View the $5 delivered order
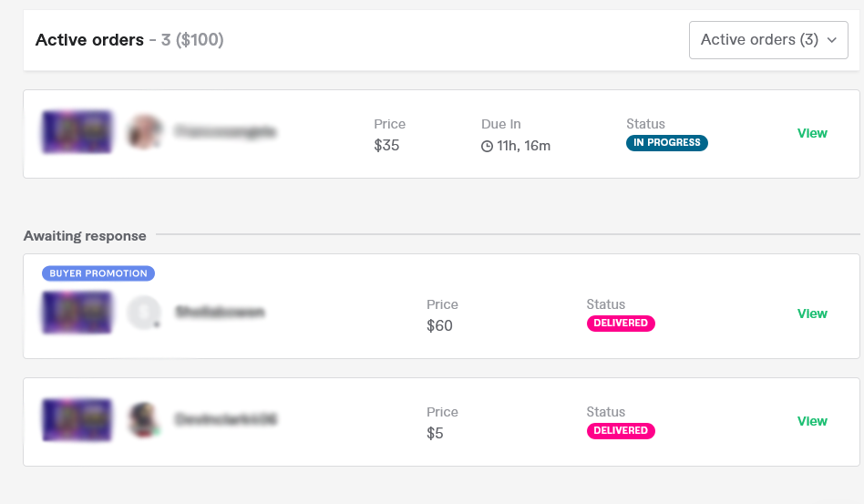Image resolution: width=864 pixels, height=504 pixels. [x=811, y=421]
